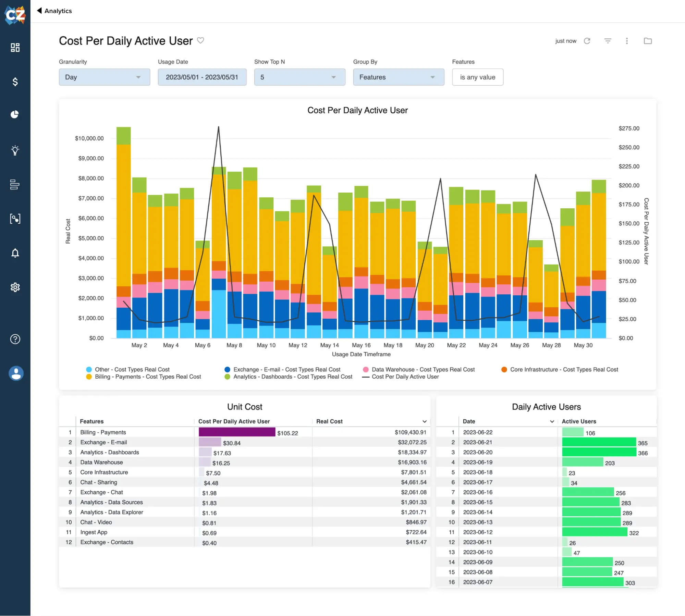
Task: Open the folder icon at top right
Action: click(648, 41)
